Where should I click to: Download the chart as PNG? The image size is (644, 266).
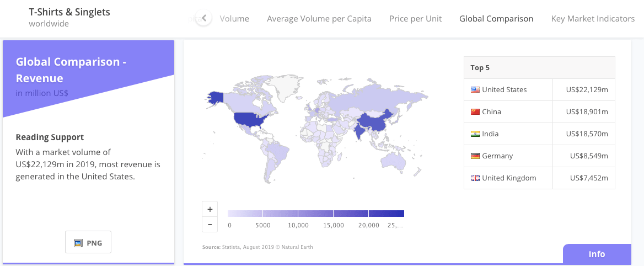pos(88,242)
